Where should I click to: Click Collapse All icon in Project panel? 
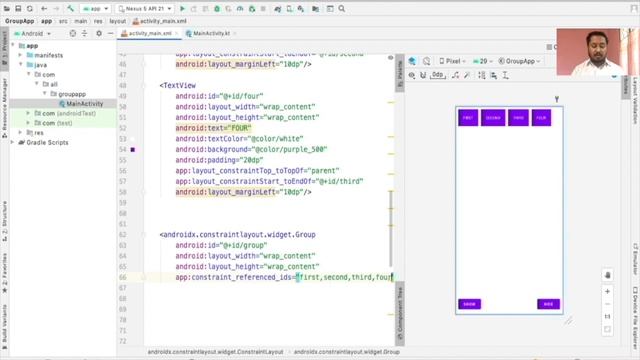tap(84, 33)
